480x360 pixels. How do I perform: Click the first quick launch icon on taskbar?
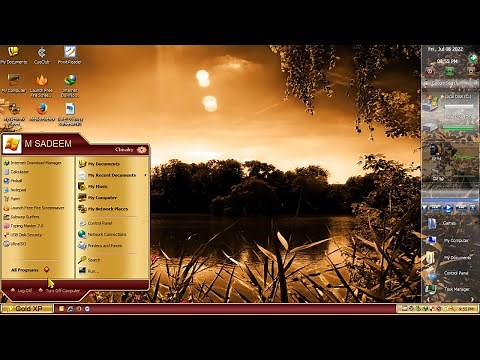tap(61, 309)
